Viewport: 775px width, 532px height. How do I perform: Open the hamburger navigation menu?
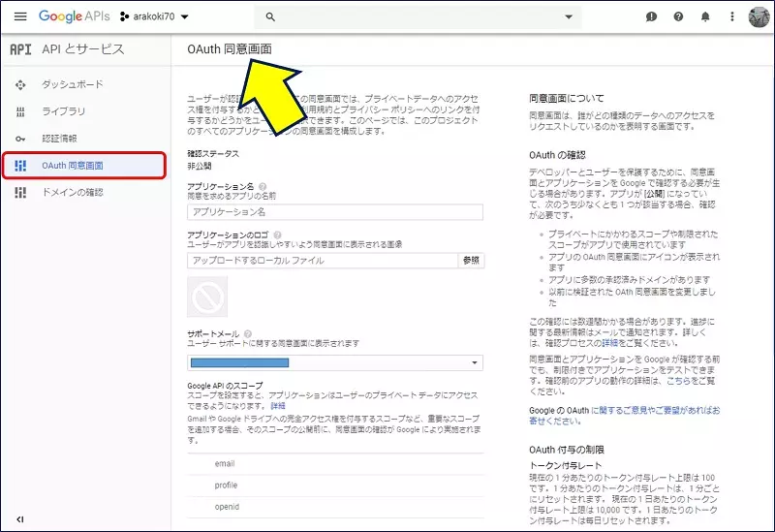coord(20,16)
